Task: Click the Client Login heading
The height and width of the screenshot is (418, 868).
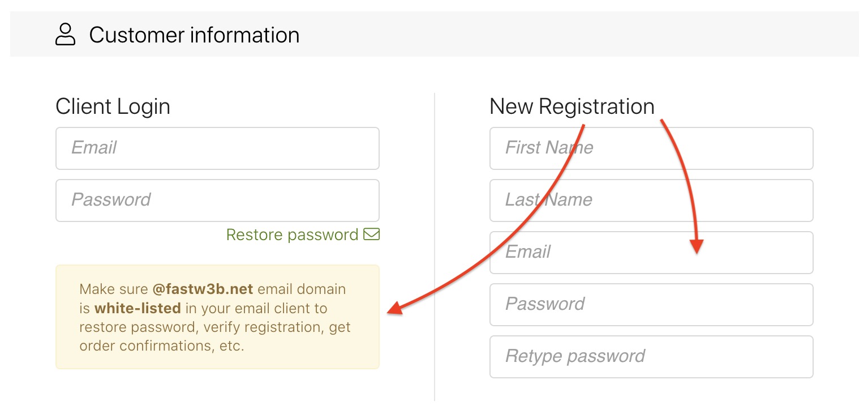Action: pos(113,106)
